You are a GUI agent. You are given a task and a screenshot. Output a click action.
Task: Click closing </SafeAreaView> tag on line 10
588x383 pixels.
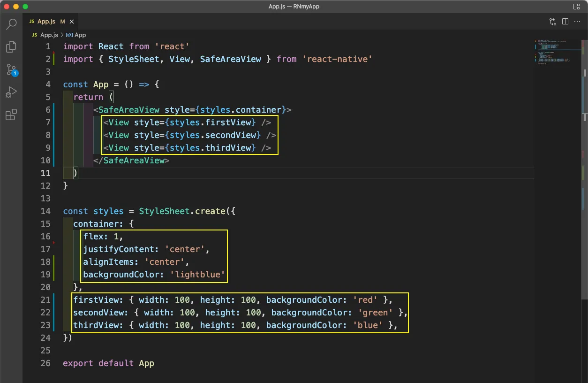click(131, 161)
